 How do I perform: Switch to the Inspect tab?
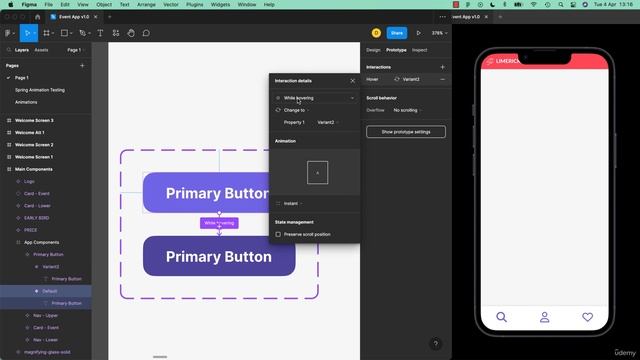[x=419, y=50]
